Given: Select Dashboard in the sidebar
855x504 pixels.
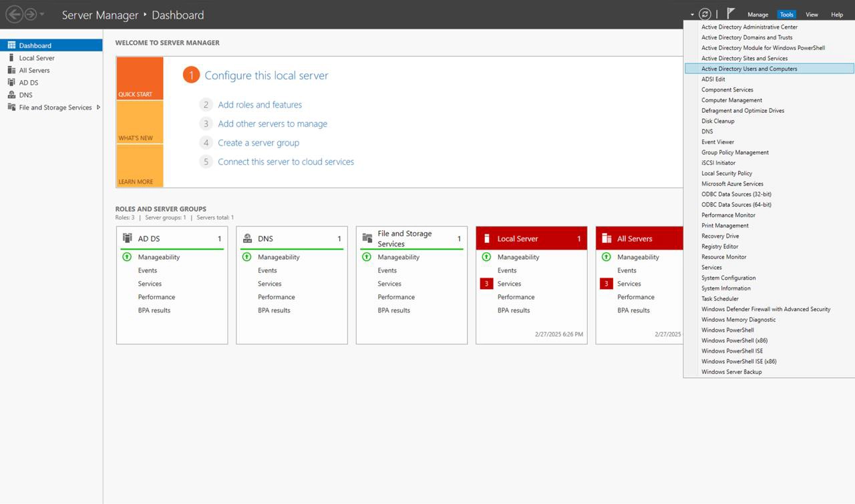Looking at the screenshot, I should [51, 45].
